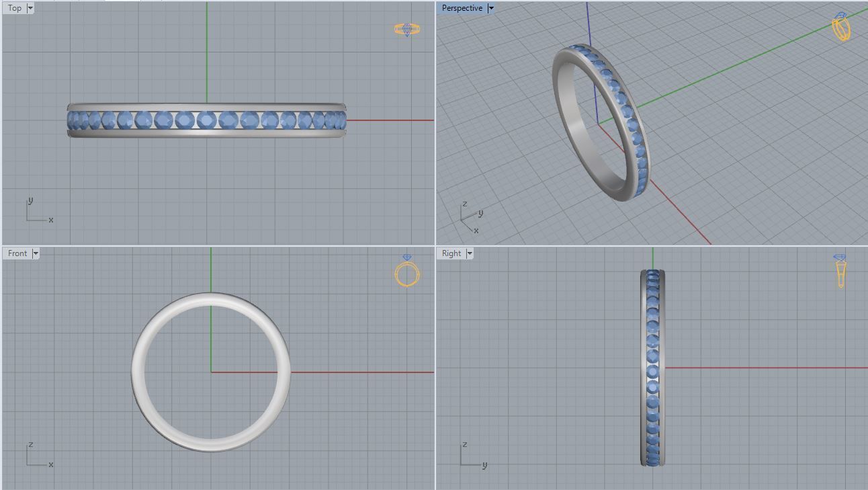Click the Front viewport title label
Viewport: 868px width, 490px height.
[17, 253]
